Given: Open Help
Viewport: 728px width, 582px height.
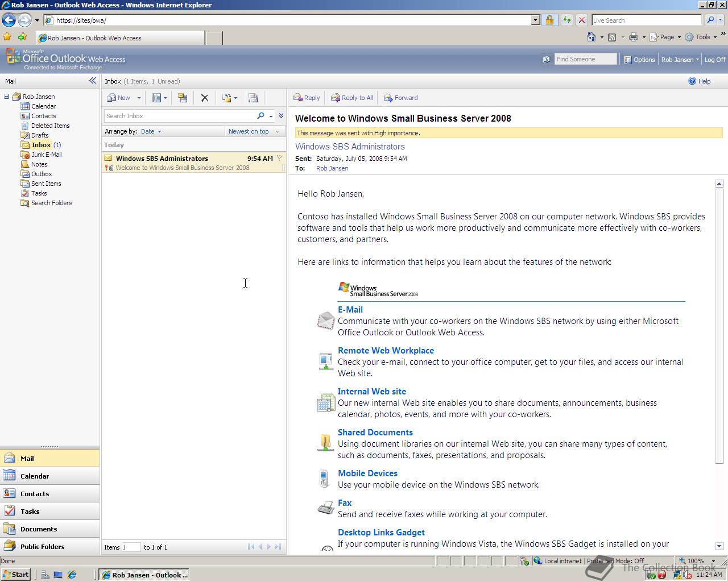Looking at the screenshot, I should (700, 81).
